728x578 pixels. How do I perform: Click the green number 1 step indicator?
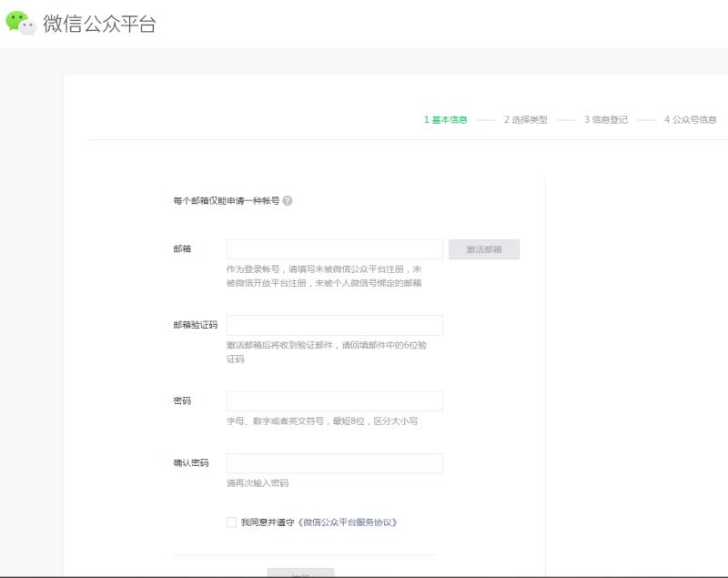[424, 117]
